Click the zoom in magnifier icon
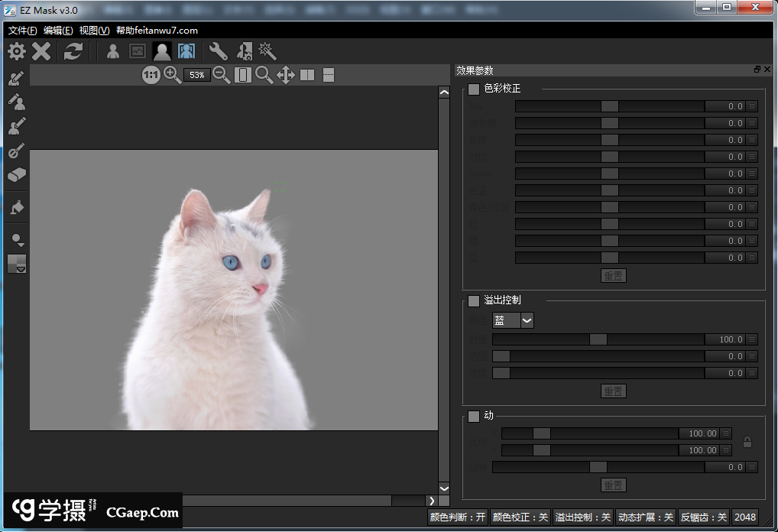 [x=173, y=75]
